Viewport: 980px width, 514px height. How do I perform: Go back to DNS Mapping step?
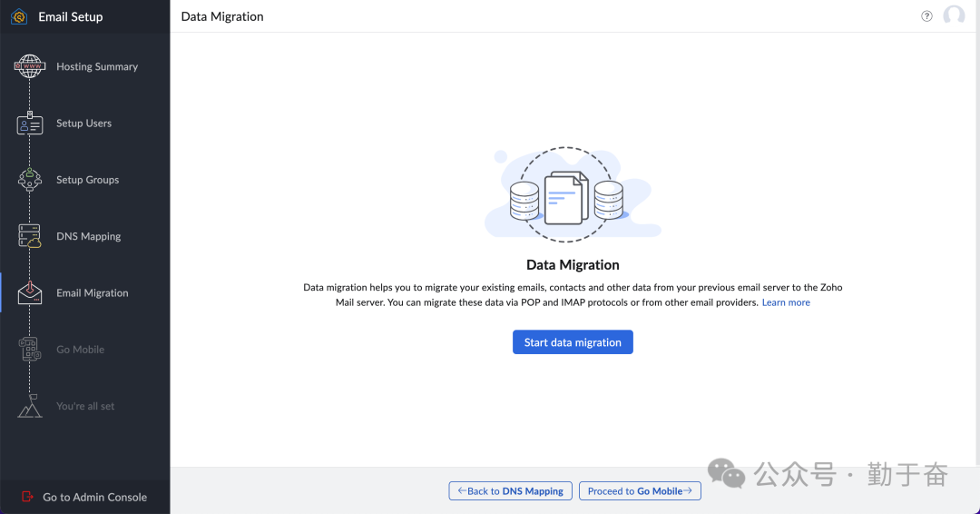(511, 491)
